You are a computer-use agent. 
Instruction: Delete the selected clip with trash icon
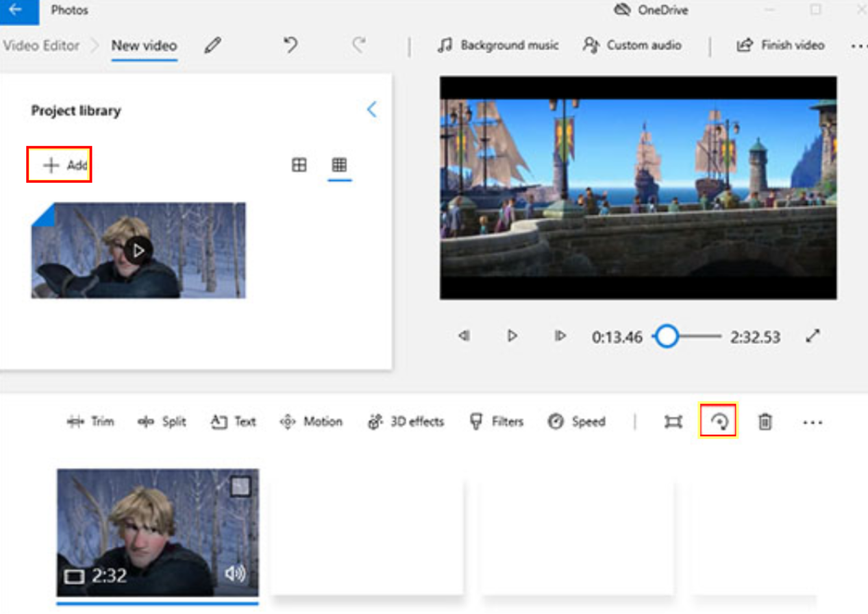click(x=765, y=422)
